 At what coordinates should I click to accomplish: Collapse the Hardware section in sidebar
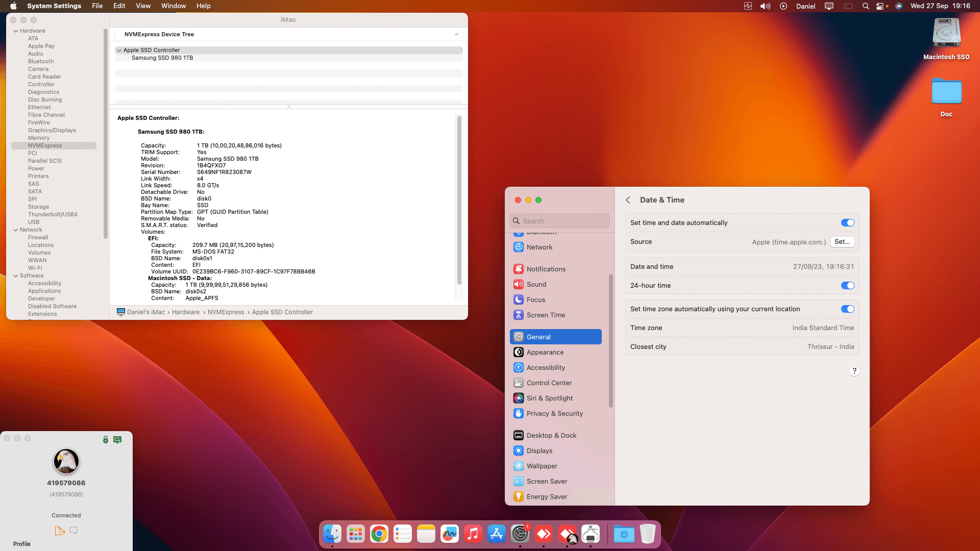[x=15, y=31]
